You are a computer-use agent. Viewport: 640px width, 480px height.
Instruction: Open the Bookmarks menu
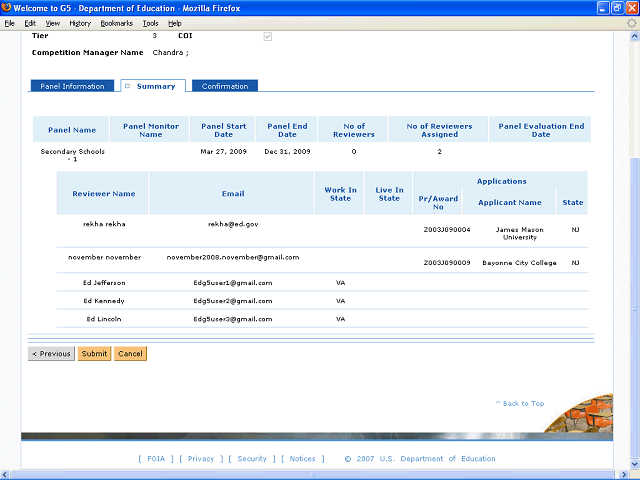pos(116,22)
